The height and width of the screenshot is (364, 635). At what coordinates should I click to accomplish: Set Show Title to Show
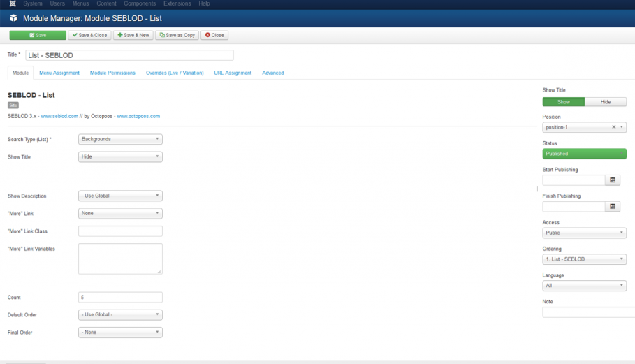563,102
